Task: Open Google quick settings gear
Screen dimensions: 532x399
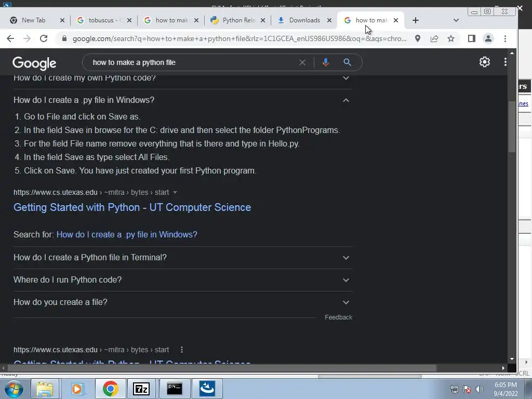Action: (485, 62)
